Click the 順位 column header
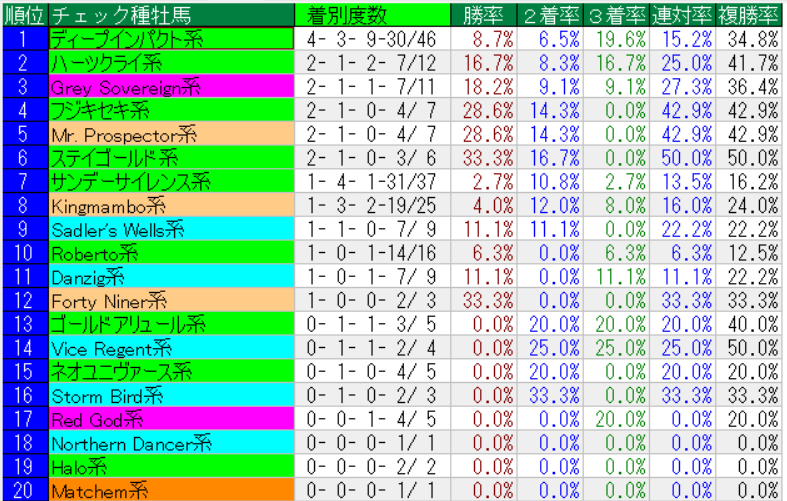Viewport: 787px width, 501px height. 24,14
